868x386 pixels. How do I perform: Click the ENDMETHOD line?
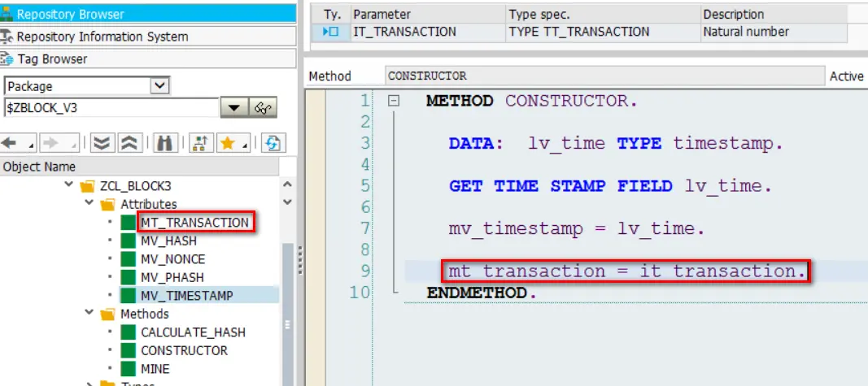pos(481,293)
